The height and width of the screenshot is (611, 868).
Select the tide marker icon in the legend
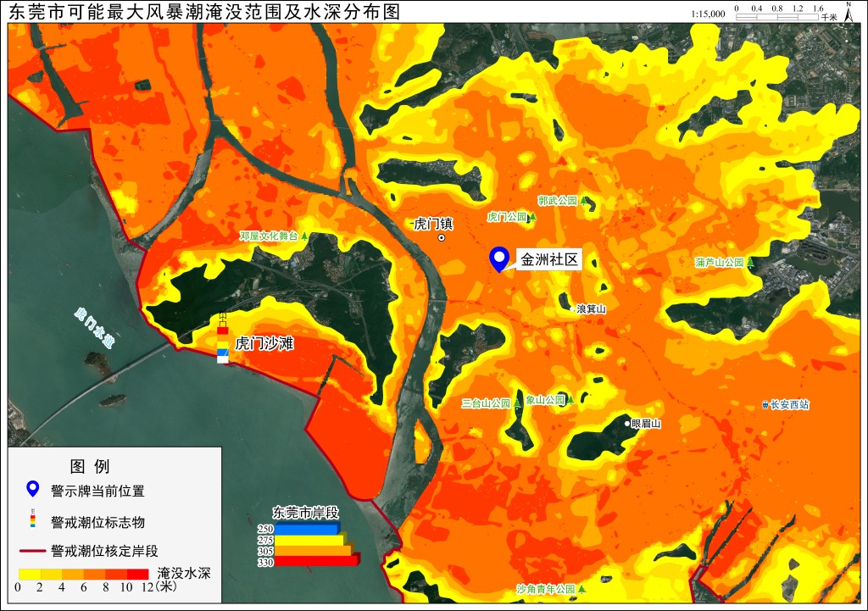click(33, 518)
